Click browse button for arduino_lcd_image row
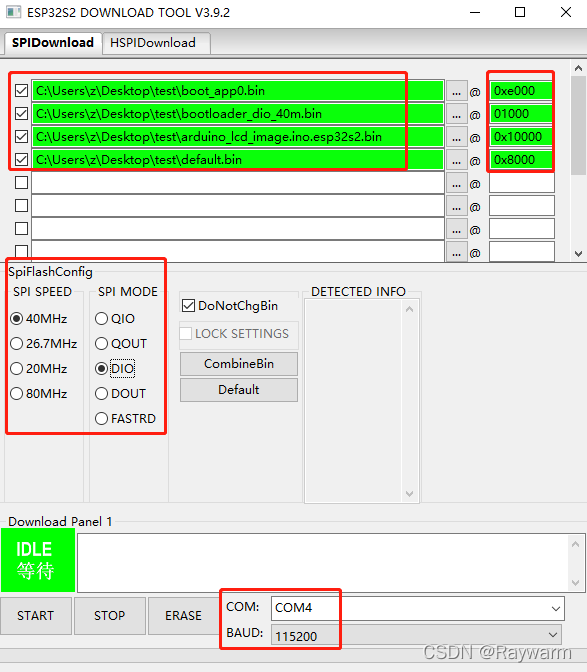 click(456, 137)
